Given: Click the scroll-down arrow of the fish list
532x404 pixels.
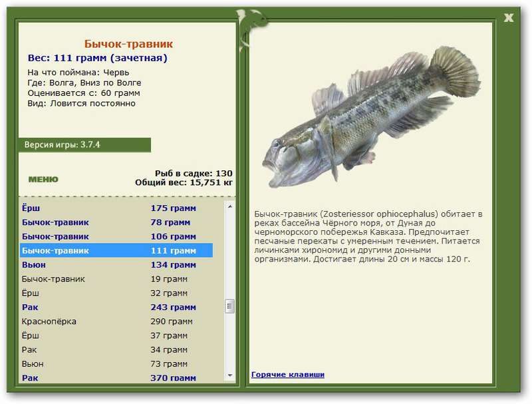Looking at the screenshot, I should pyautogui.click(x=229, y=375).
